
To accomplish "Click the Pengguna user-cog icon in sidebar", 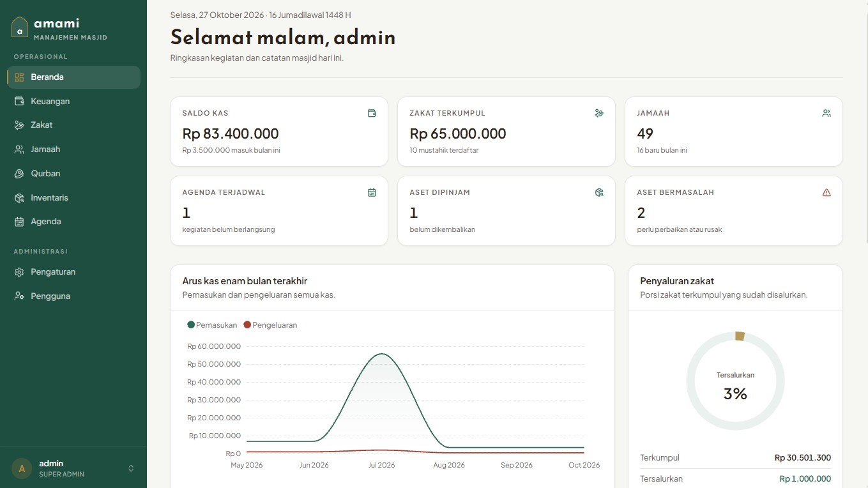I will pos(19,296).
